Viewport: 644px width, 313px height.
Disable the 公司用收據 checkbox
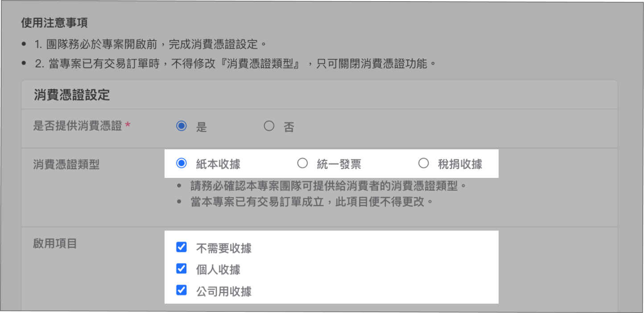(x=181, y=290)
